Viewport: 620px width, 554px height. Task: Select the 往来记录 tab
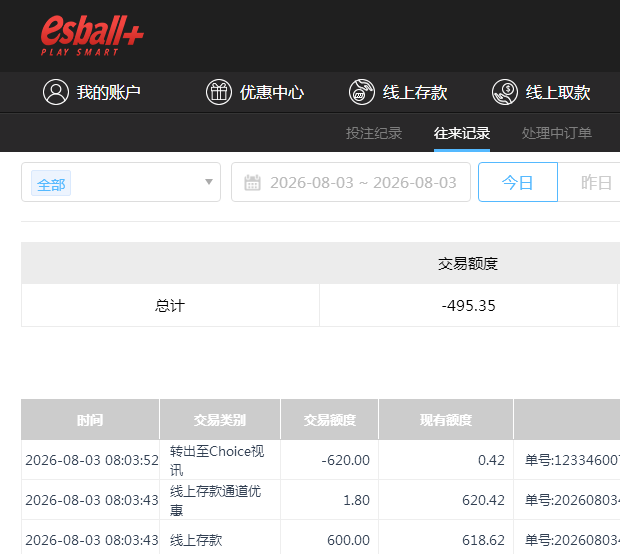click(462, 133)
